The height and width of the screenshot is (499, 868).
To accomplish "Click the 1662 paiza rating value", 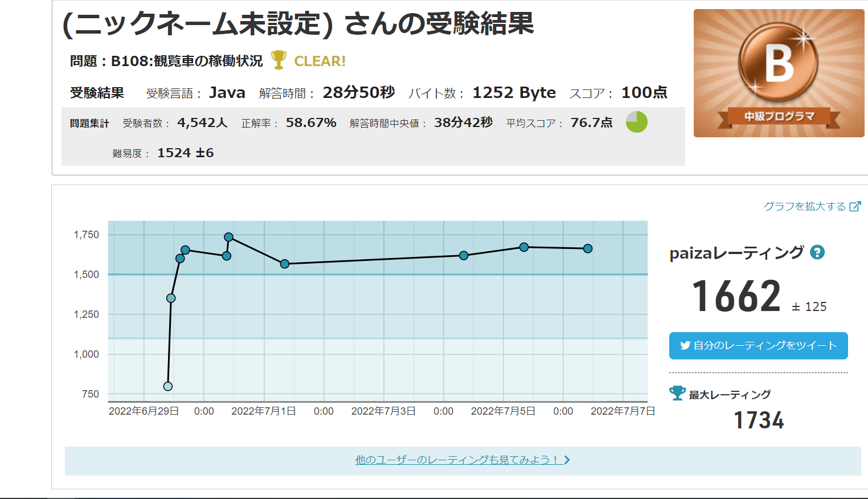I will (x=736, y=297).
